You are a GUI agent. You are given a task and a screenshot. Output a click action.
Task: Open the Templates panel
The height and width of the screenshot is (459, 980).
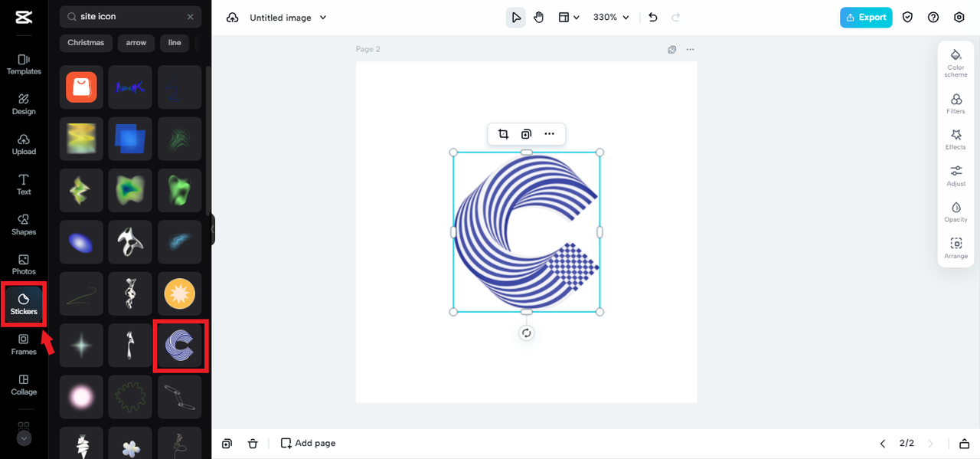(x=24, y=64)
